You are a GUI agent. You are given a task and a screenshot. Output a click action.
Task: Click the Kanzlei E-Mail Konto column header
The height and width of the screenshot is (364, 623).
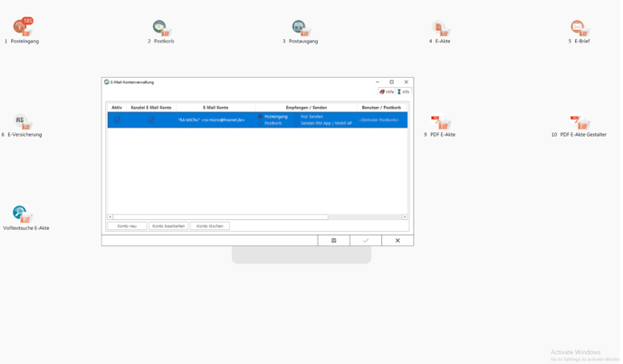pyautogui.click(x=151, y=108)
